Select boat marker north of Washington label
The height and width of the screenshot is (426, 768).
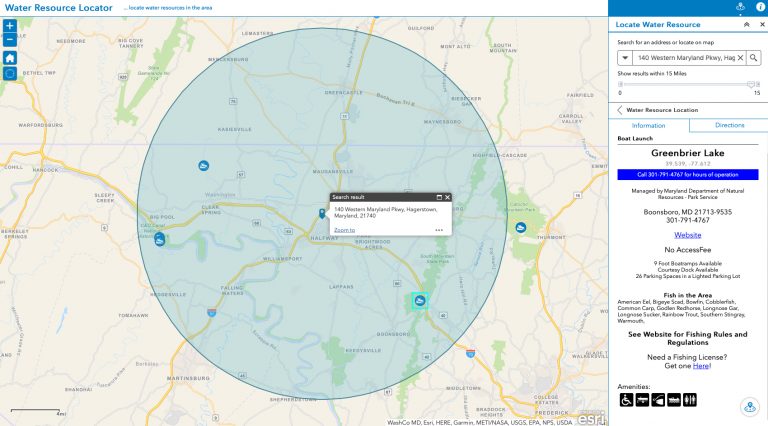pos(204,166)
